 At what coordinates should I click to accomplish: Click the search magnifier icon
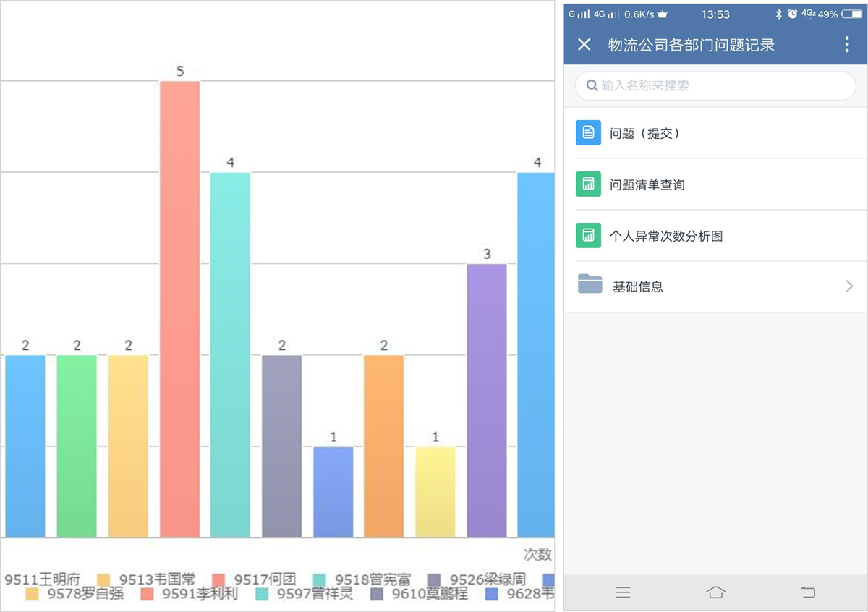[x=592, y=85]
